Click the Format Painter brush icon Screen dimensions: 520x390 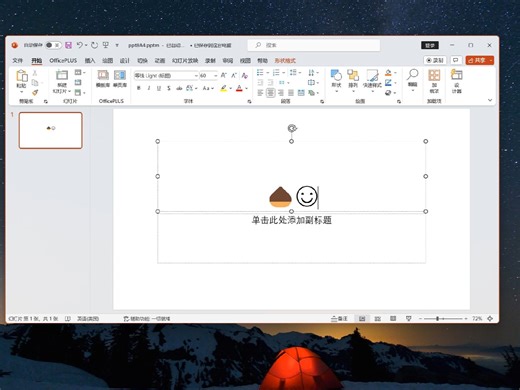(x=35, y=92)
